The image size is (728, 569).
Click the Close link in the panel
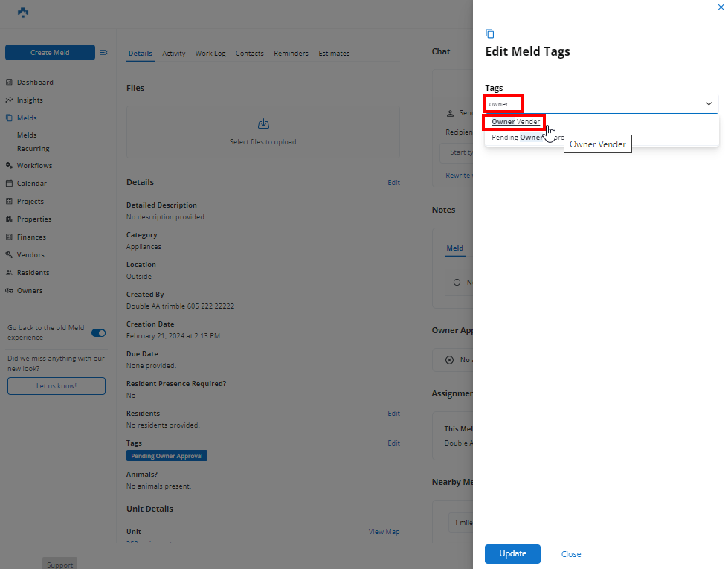571,554
